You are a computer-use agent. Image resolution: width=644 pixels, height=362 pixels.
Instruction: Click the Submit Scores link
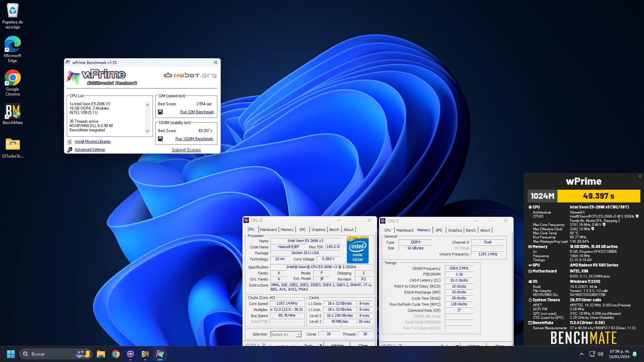[186, 150]
